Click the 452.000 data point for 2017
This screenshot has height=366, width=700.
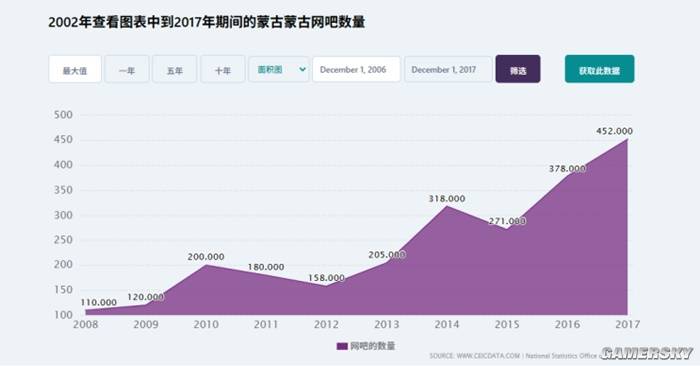pos(627,139)
